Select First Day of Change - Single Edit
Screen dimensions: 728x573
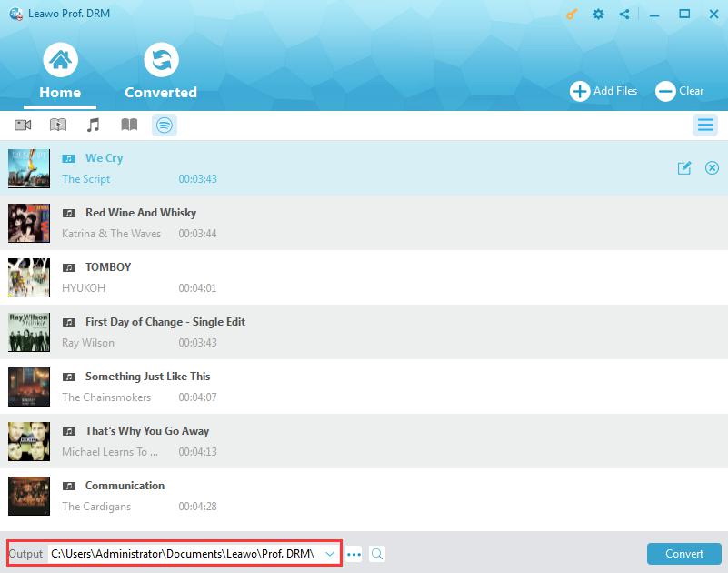pos(165,322)
